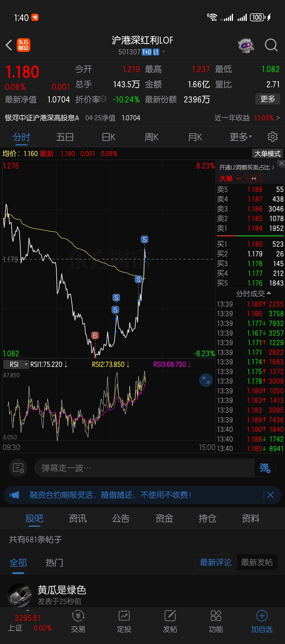This screenshot has height=644, width=285.
Task: Tap the 东方财富 logo icon
Action: coord(24,45)
